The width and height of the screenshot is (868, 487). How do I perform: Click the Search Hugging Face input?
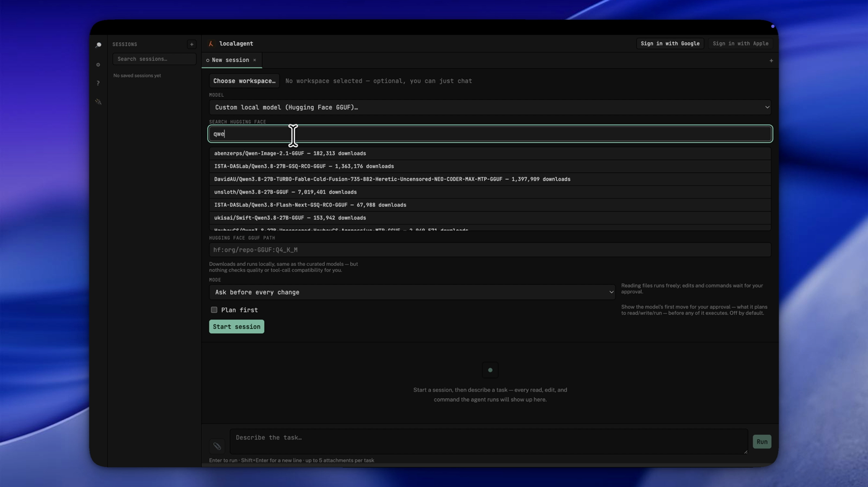pos(490,134)
